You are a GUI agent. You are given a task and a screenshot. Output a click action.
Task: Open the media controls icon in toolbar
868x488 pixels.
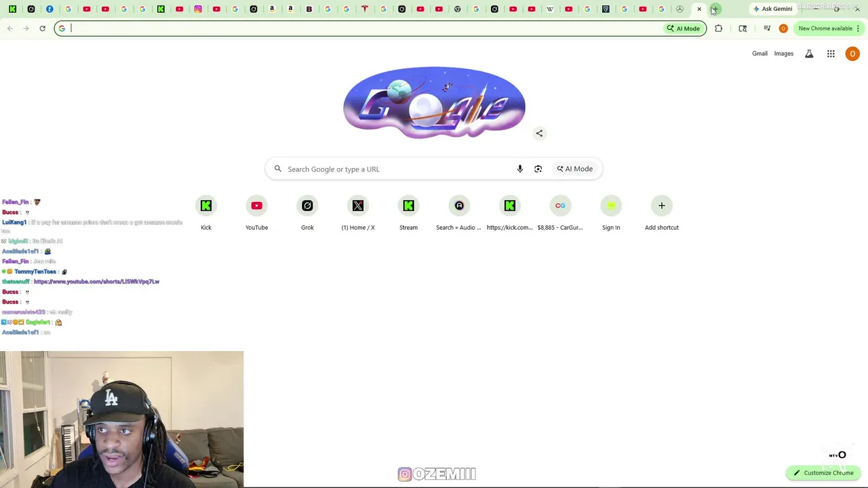point(767,28)
